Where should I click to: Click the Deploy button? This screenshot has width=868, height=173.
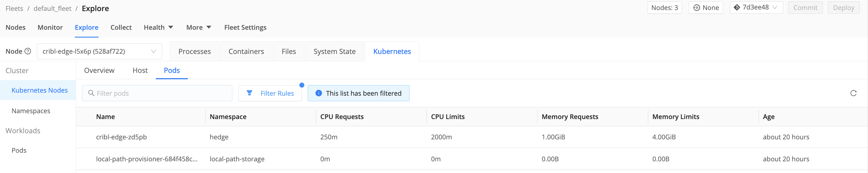pyautogui.click(x=844, y=8)
